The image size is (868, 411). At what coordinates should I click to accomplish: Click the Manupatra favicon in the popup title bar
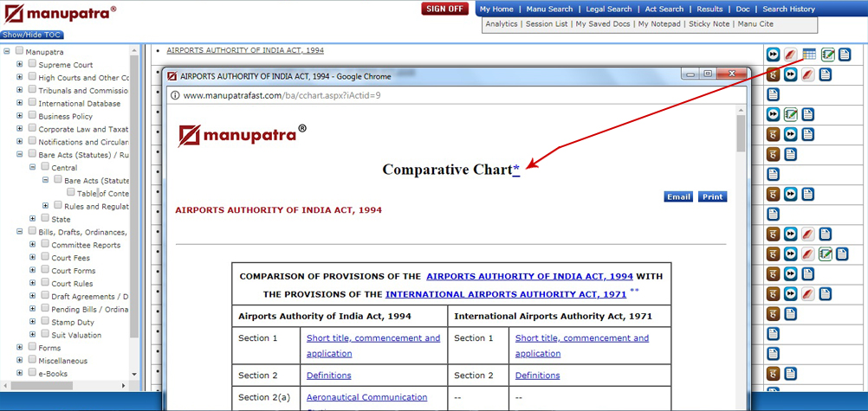pos(172,76)
